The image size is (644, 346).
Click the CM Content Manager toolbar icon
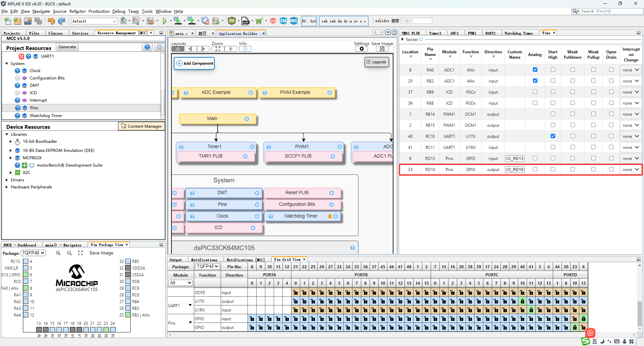pyautogui.click(x=283, y=21)
